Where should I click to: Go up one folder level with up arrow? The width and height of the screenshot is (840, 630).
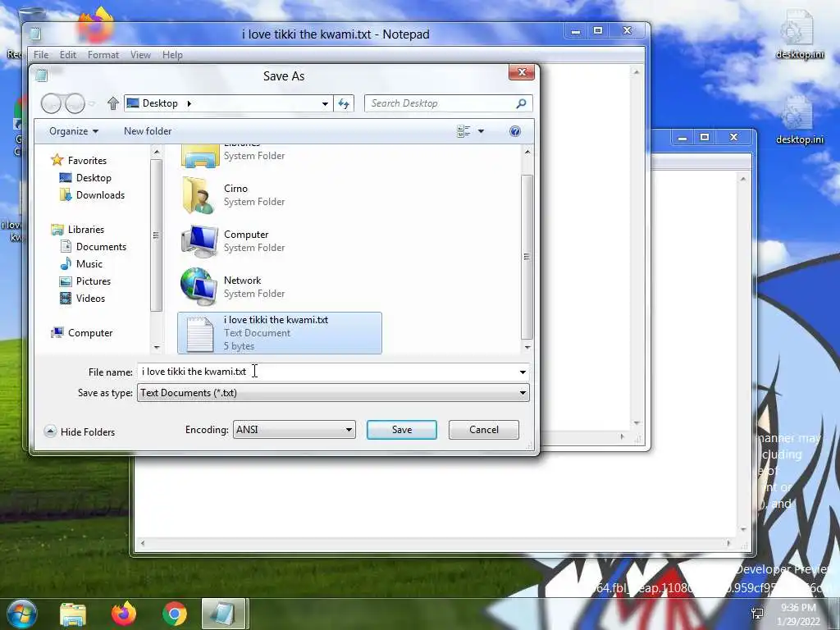point(112,103)
